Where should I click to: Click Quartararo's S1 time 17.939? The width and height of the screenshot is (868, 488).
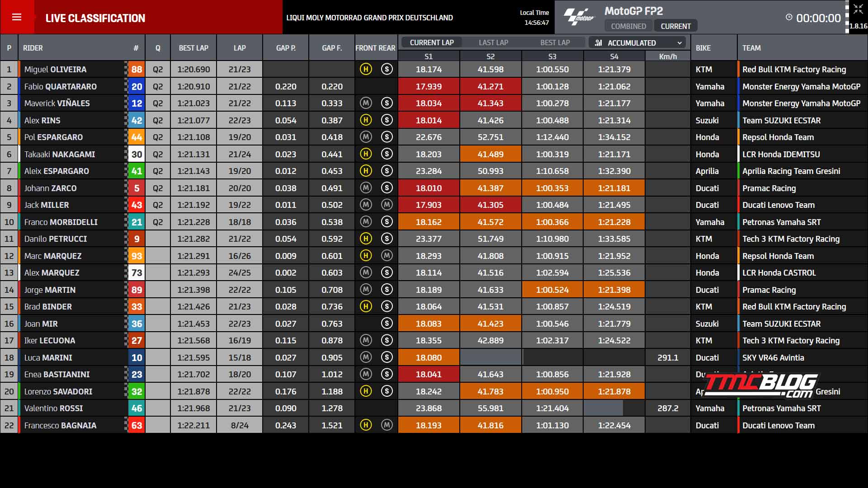pyautogui.click(x=429, y=86)
